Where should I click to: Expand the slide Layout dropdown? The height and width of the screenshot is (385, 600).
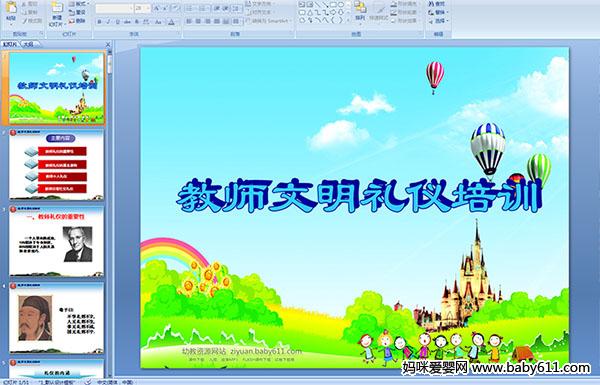pyautogui.click(x=78, y=4)
